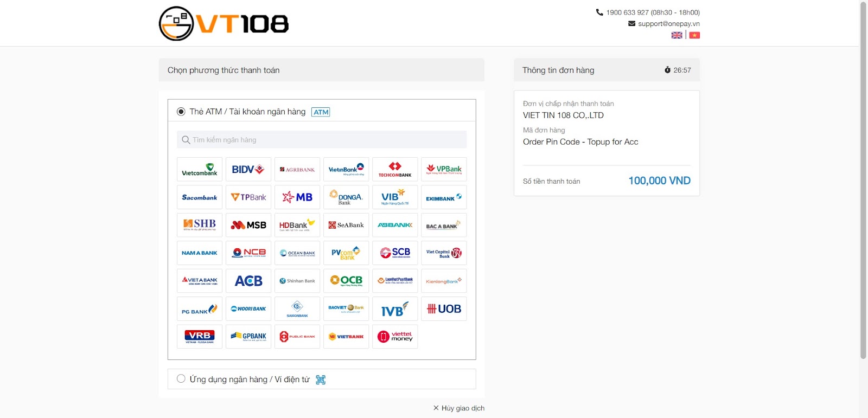Select Woori Bank logo
This screenshot has height=418, width=868.
point(248,309)
